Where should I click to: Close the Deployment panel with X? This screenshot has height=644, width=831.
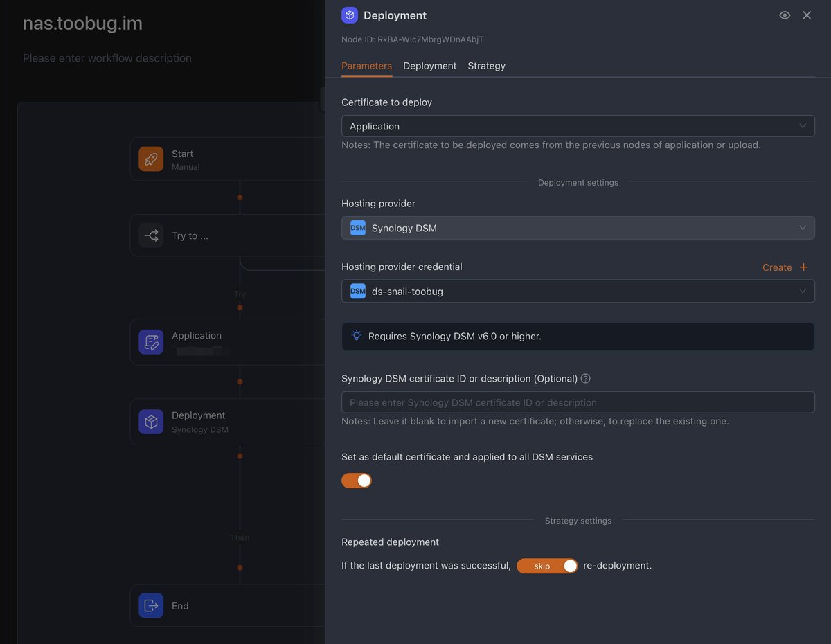pyautogui.click(x=807, y=15)
